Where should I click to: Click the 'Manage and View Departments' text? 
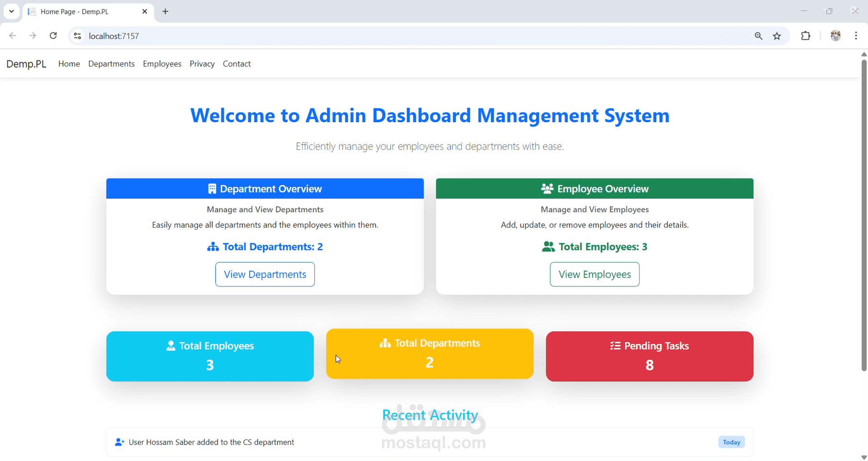pyautogui.click(x=265, y=209)
